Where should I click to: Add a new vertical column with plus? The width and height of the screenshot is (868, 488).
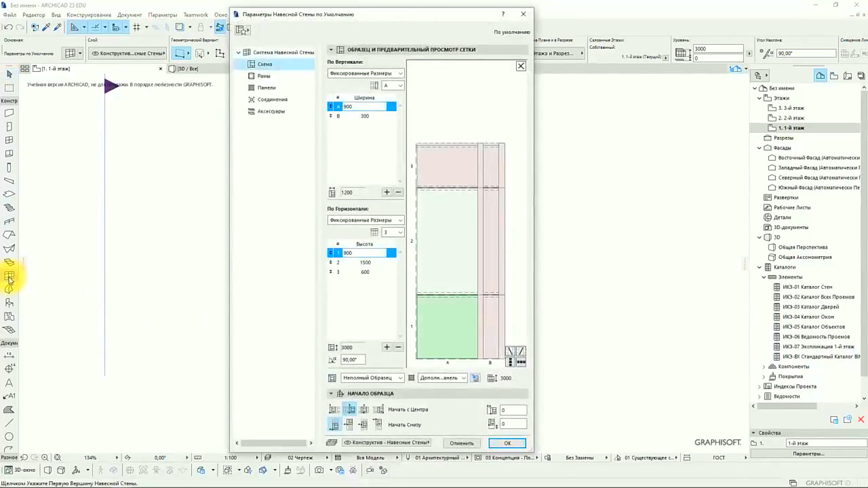(x=387, y=192)
